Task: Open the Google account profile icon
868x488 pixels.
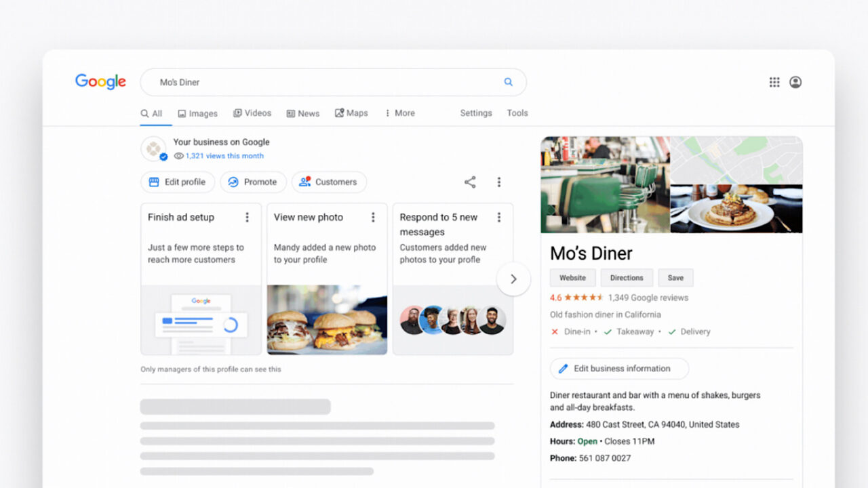Action: coord(795,82)
